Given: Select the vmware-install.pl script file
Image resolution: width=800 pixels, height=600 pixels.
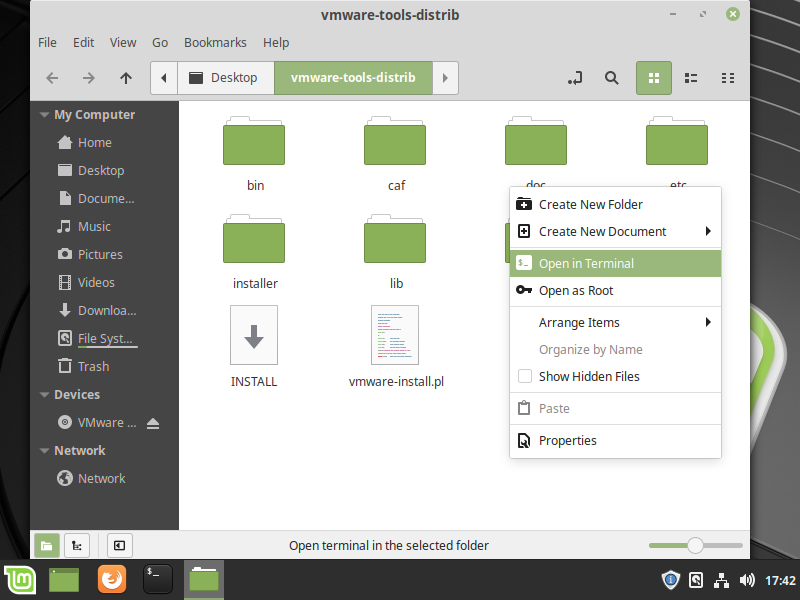Looking at the screenshot, I should point(396,347).
